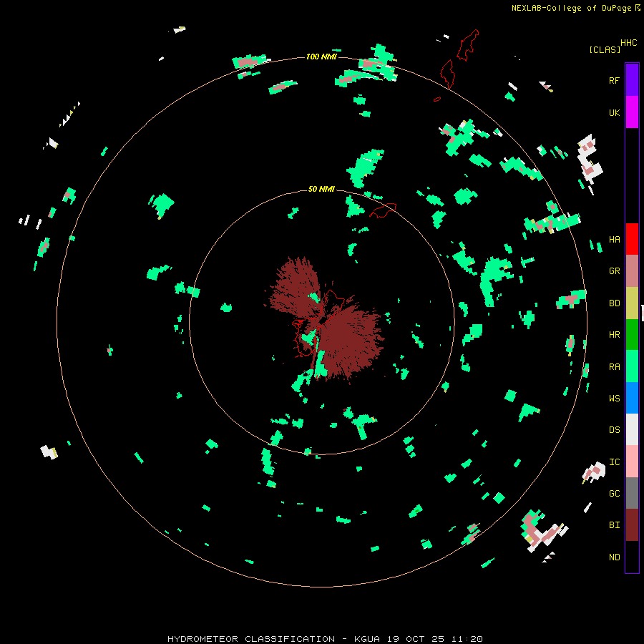Click the BD legend label
Viewport: 644px width, 644px height.
pyautogui.click(x=614, y=303)
